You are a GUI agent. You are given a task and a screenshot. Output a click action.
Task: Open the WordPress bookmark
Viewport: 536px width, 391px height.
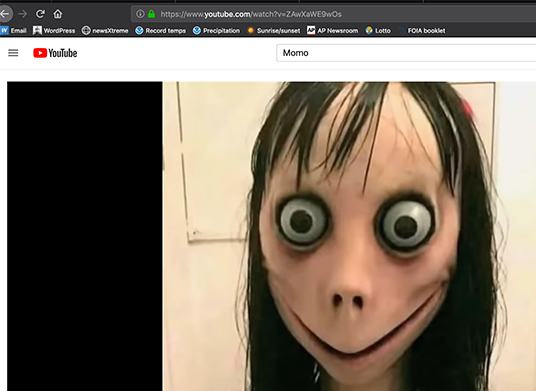pos(54,31)
